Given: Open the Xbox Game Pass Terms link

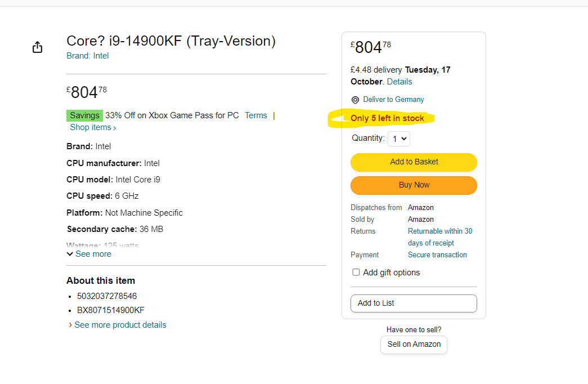Looking at the screenshot, I should click(256, 115).
